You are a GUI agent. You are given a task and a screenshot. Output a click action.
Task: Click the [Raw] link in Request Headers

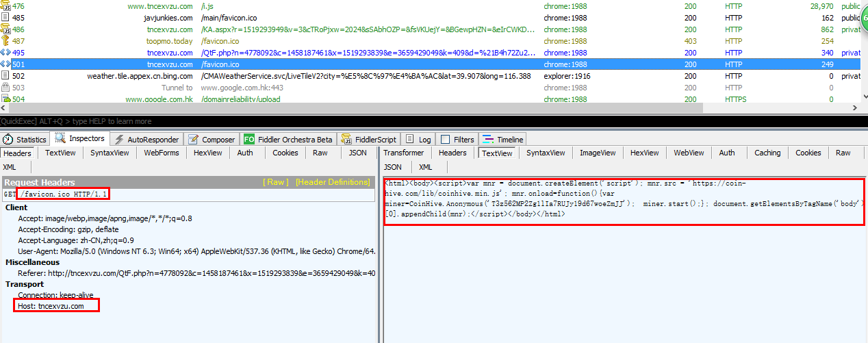point(277,182)
